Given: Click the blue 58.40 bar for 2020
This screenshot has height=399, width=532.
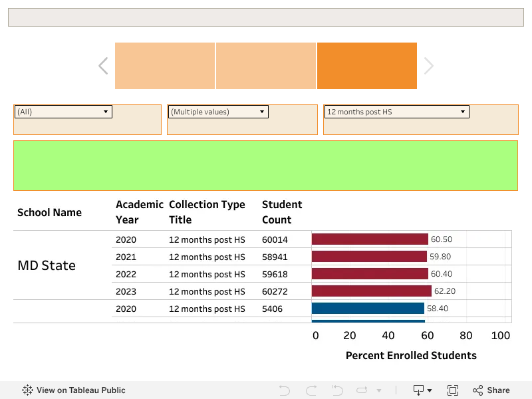Looking at the screenshot, I should coord(368,309).
